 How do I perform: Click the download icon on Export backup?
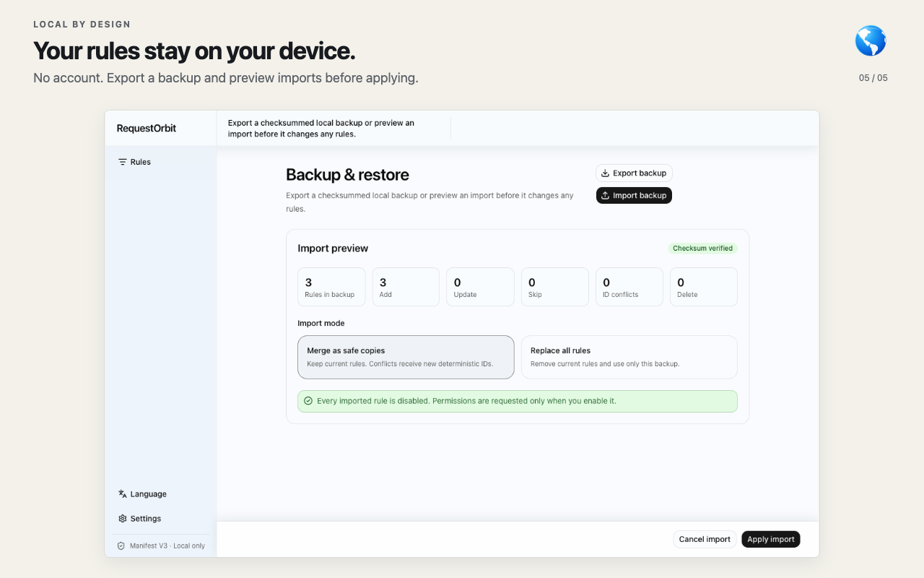coord(606,173)
